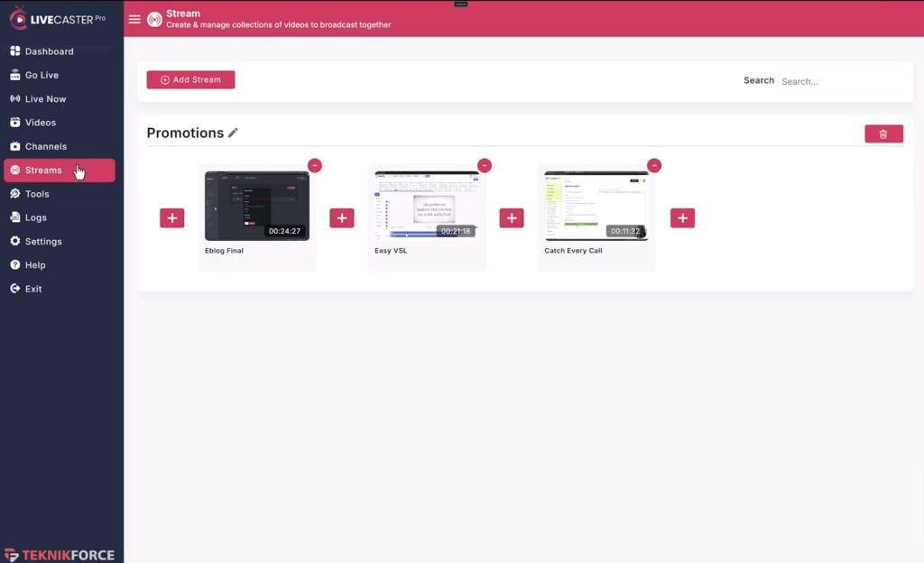Screen dimensions: 924x563
Task: Open the Live Now section
Action: [x=45, y=99]
